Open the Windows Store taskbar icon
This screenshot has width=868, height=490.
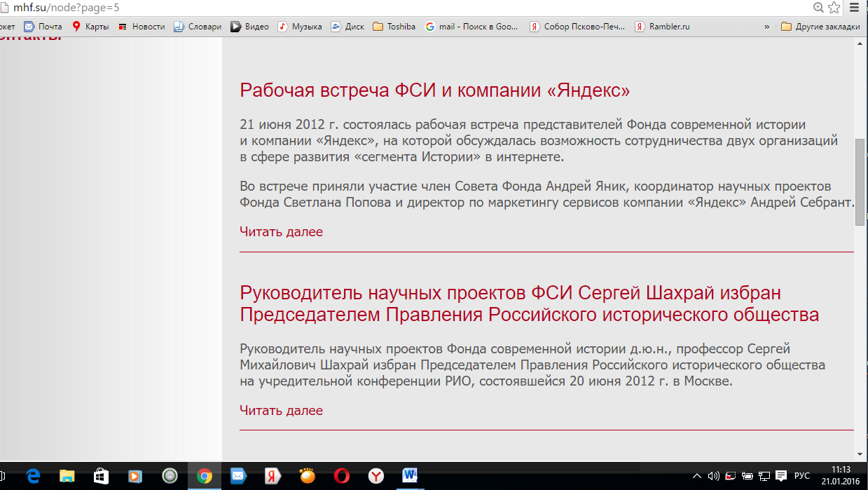tap(101, 476)
